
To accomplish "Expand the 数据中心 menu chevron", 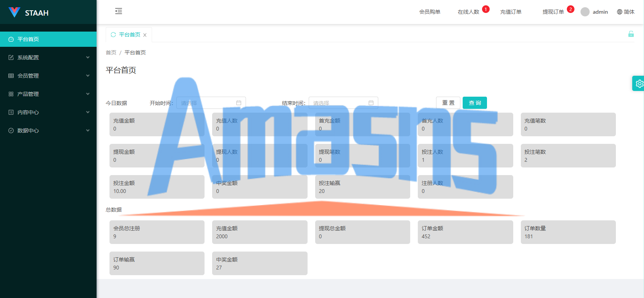I will point(88,131).
